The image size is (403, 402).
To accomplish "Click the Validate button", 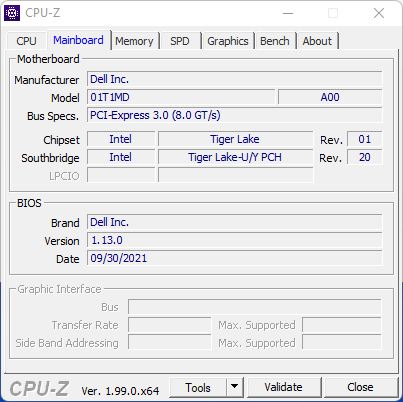I will (x=283, y=387).
